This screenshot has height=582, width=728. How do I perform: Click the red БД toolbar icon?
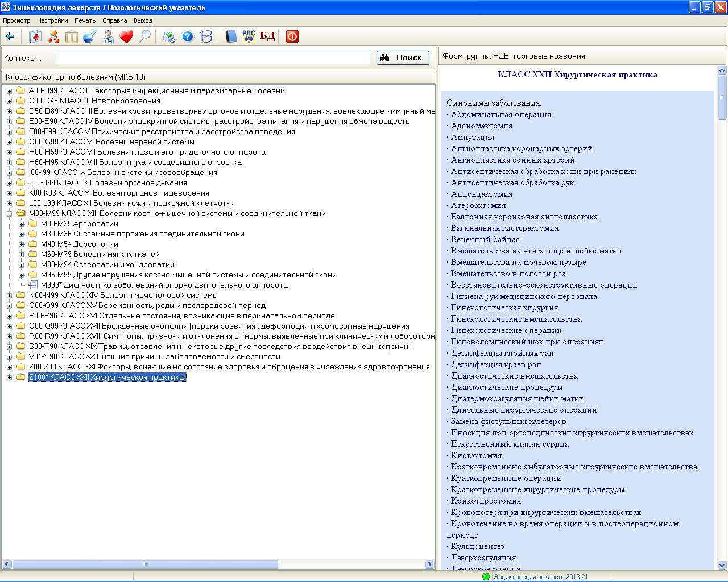(267, 36)
